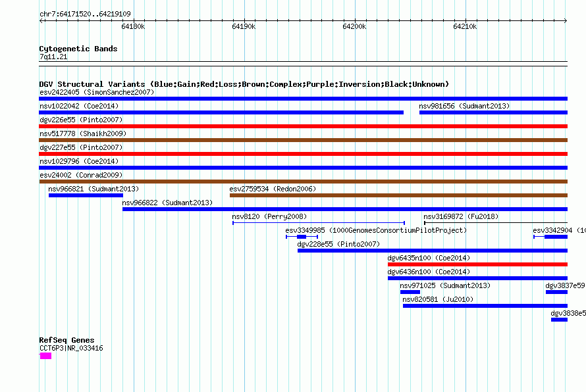Select the nsv981656 (Sudmant2013) label
Image resolution: width=586 pixels, height=392 pixels.
coord(464,106)
